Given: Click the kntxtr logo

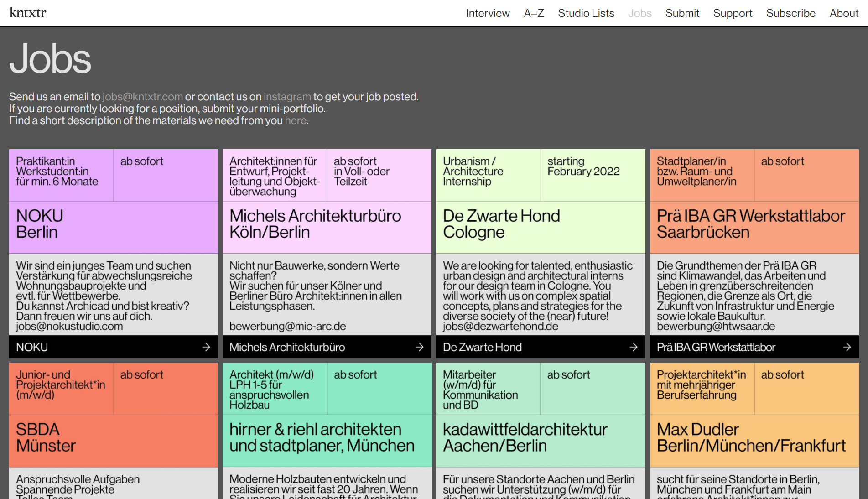Looking at the screenshot, I should (28, 13).
